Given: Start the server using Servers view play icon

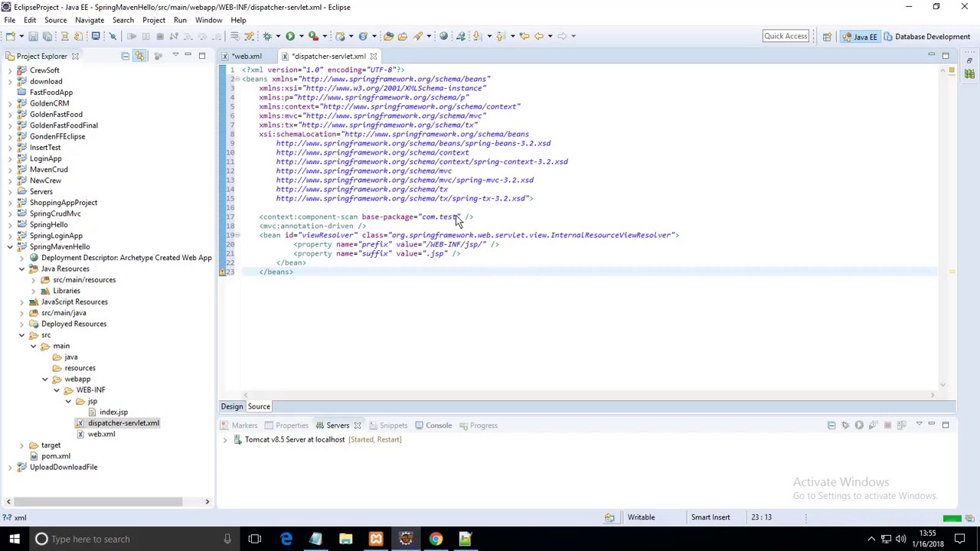Looking at the screenshot, I should click(859, 425).
